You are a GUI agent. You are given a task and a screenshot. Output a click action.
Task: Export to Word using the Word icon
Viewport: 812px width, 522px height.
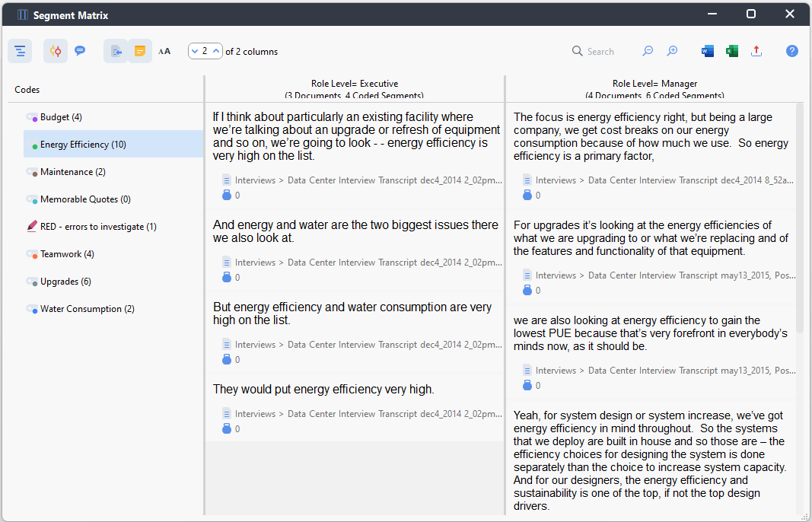(708, 51)
